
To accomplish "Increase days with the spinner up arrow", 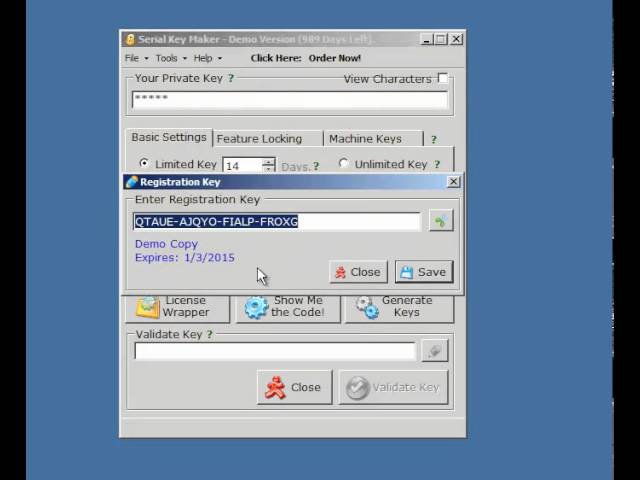I will pyautogui.click(x=269, y=162).
